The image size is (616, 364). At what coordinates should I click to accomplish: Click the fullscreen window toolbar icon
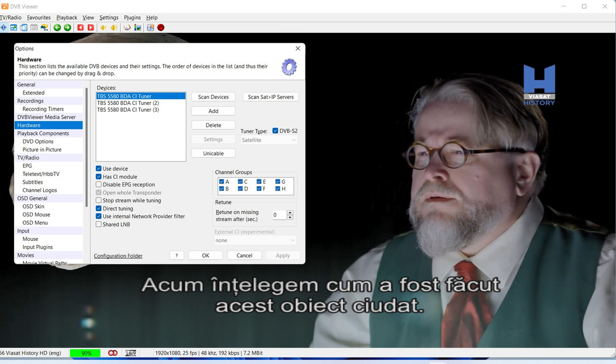click(14, 27)
